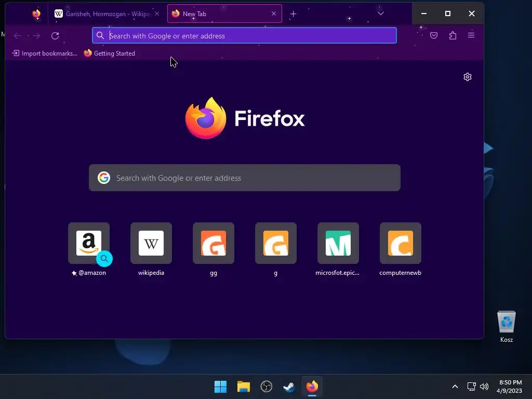Reload the current page
This screenshot has width=532, height=399.
[x=55, y=36]
